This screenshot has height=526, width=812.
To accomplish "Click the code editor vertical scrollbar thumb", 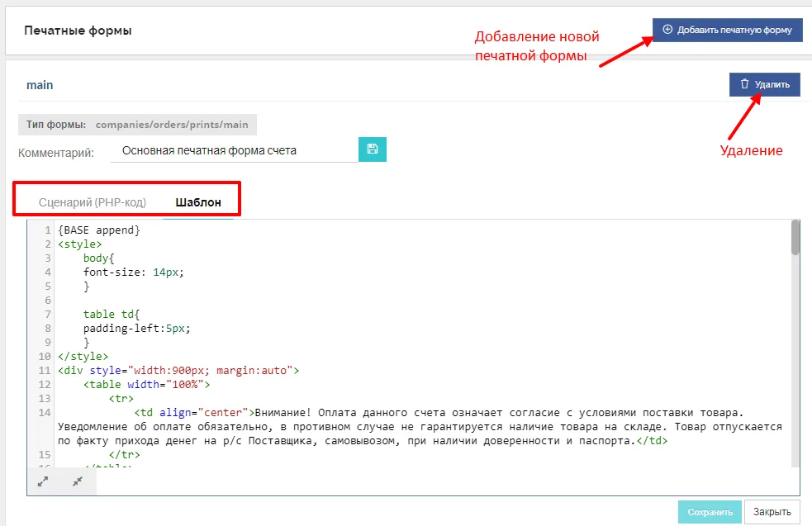I will [795, 238].
